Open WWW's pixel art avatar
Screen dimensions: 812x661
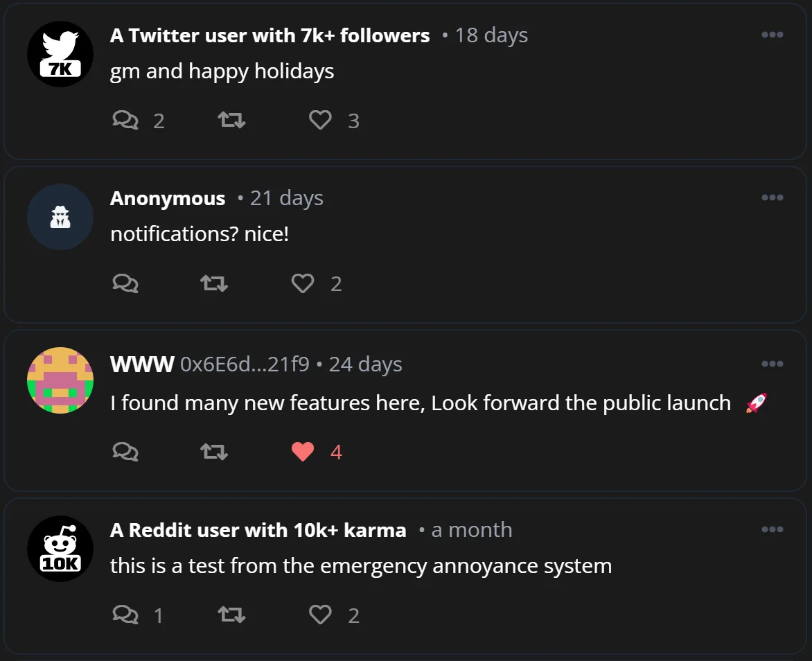point(60,380)
